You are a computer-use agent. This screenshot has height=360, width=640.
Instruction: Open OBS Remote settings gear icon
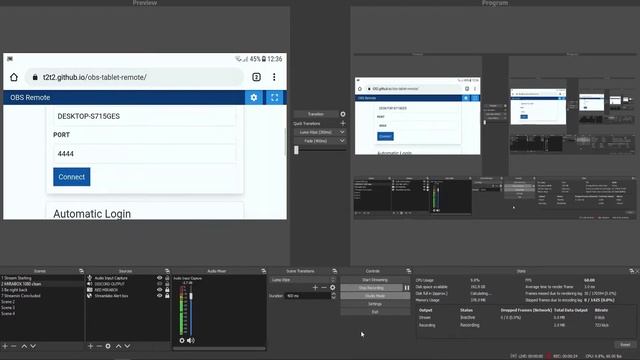tap(254, 98)
